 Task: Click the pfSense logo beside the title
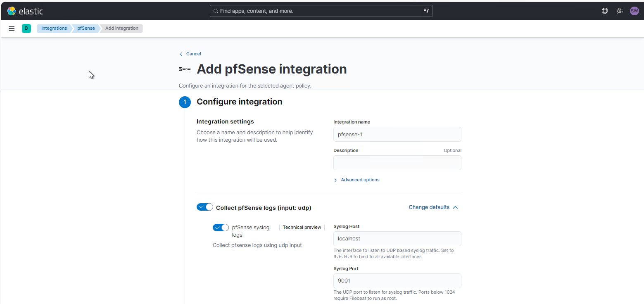click(185, 69)
